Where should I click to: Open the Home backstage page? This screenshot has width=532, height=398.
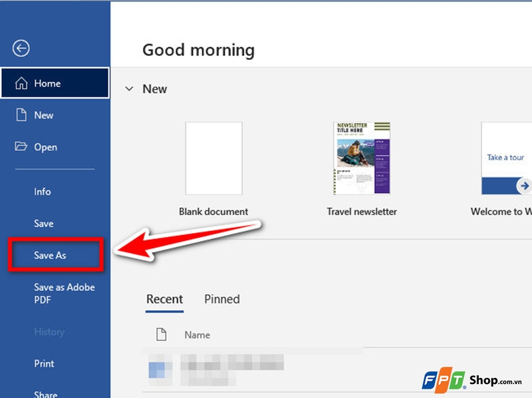point(55,83)
